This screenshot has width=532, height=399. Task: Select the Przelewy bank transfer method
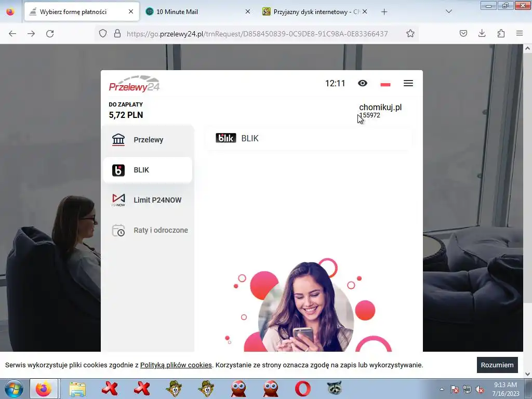[x=148, y=140]
